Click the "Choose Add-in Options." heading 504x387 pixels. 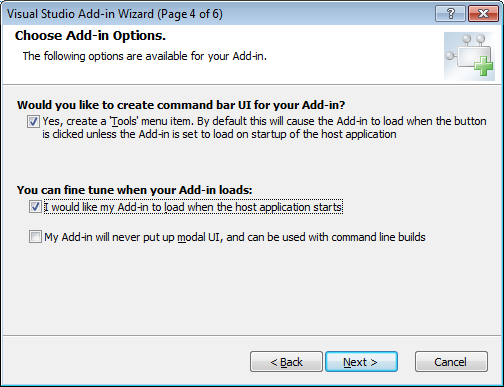tap(90, 36)
